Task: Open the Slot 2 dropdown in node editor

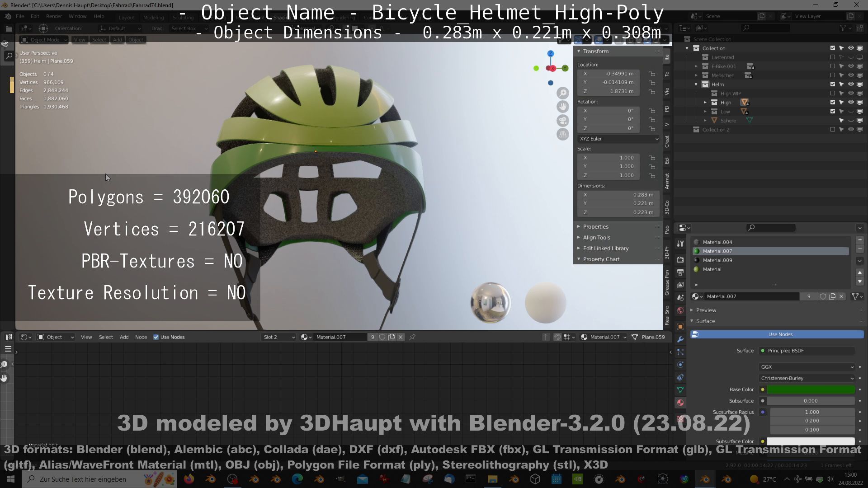Action: [x=279, y=337]
